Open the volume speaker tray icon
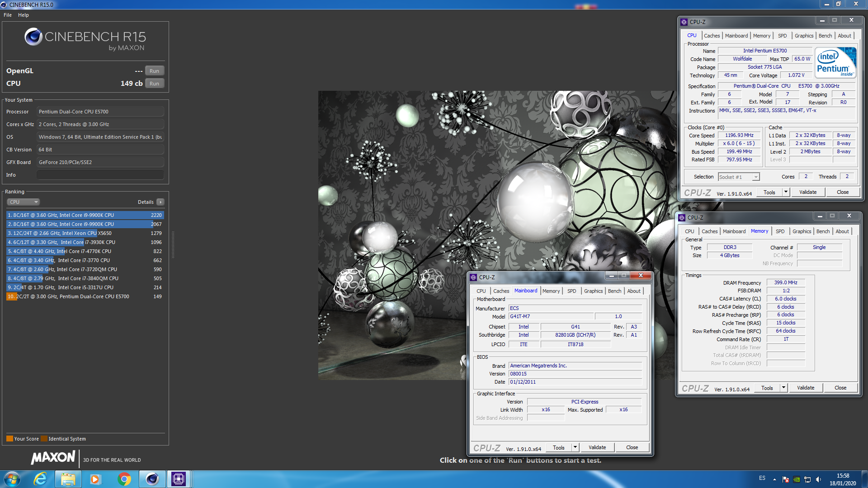 tap(818, 479)
